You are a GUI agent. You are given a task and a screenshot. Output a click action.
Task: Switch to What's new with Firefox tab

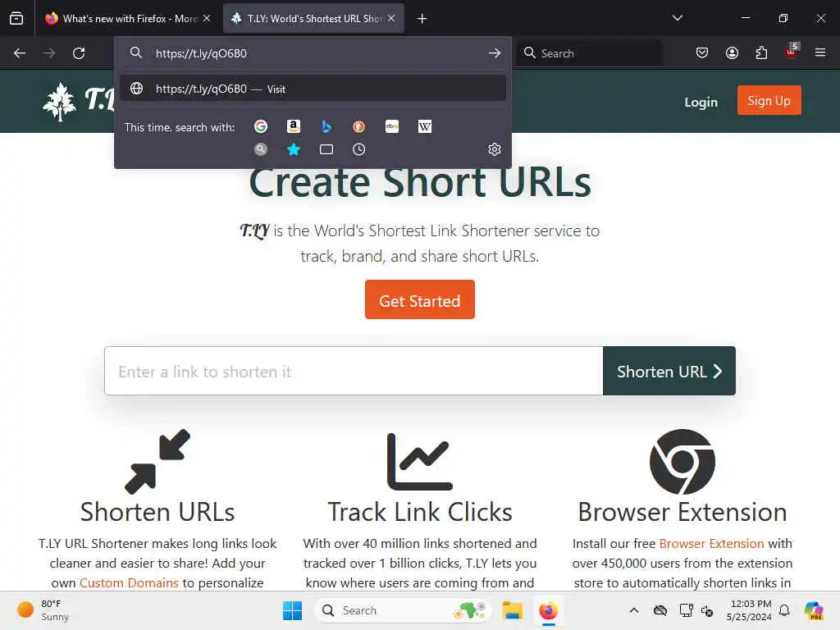[x=127, y=18]
